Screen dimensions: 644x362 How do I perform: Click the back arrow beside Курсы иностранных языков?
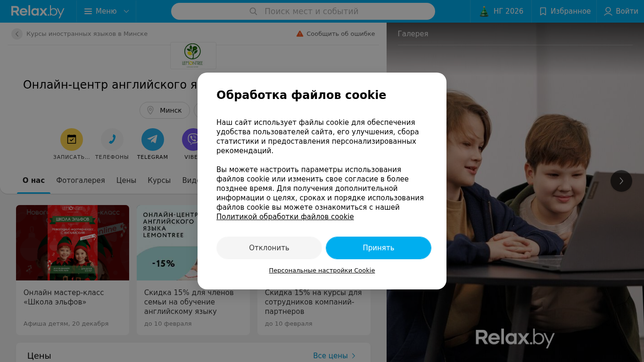click(17, 34)
